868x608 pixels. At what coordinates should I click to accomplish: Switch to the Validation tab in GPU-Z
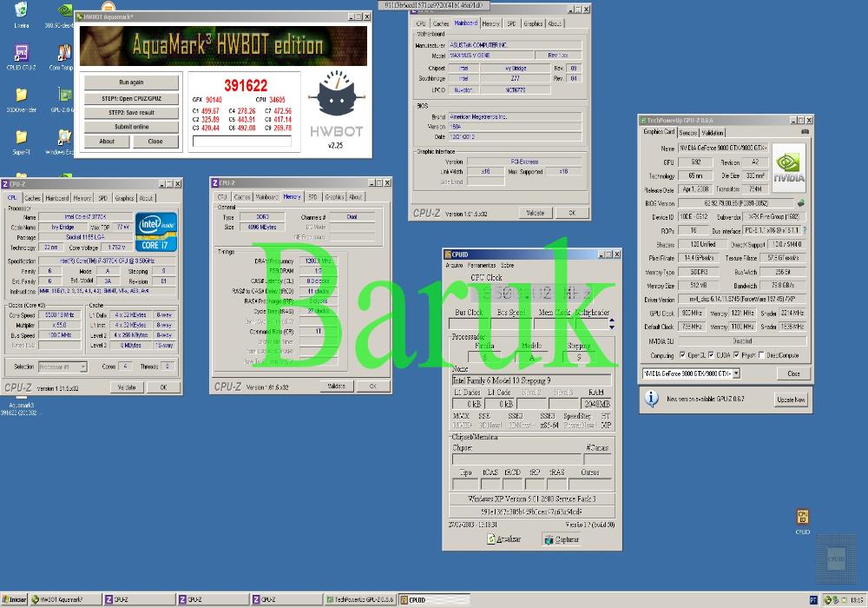pyautogui.click(x=713, y=133)
